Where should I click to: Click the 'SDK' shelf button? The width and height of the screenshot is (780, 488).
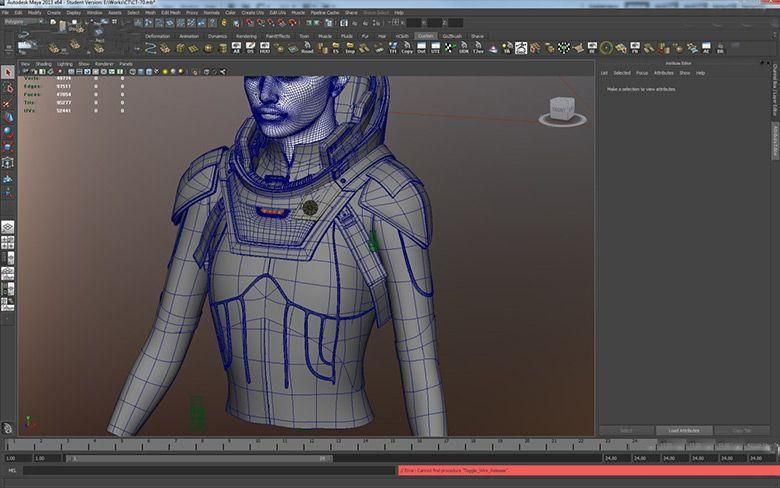click(464, 48)
